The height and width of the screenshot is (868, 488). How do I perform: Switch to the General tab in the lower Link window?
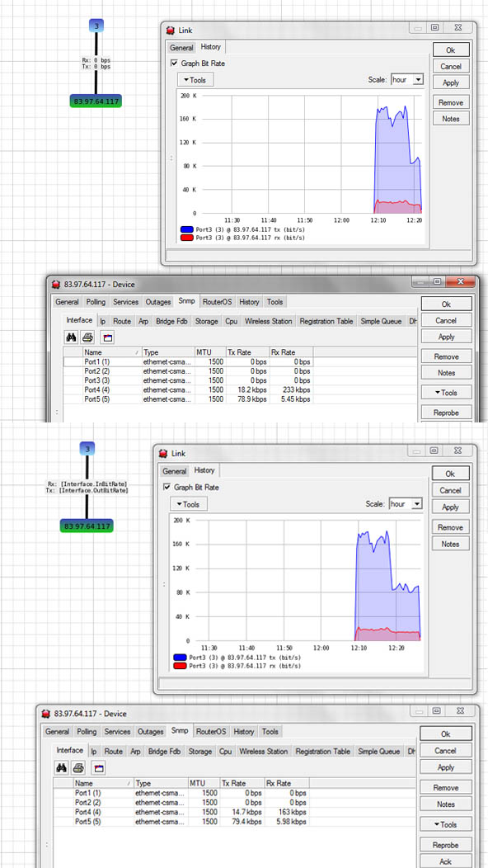pos(174,471)
